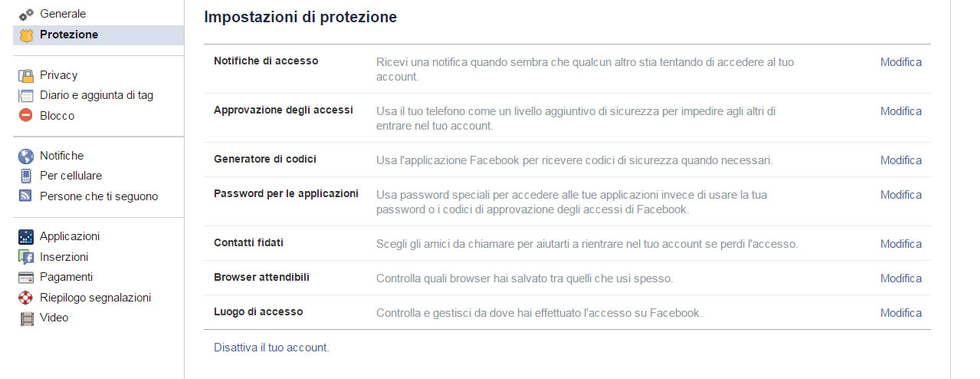Viewport: 980px width, 379px height.
Task: Click the Generale gears icon
Action: [x=26, y=15]
